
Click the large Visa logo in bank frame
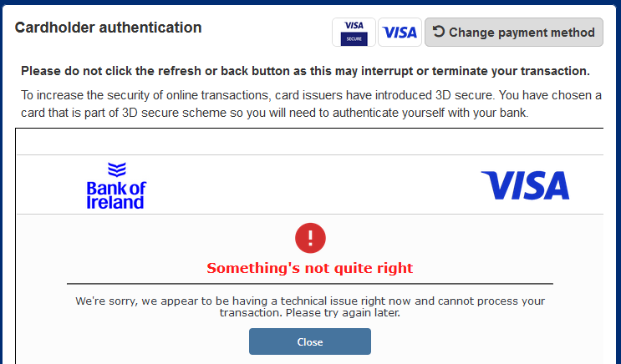click(525, 185)
